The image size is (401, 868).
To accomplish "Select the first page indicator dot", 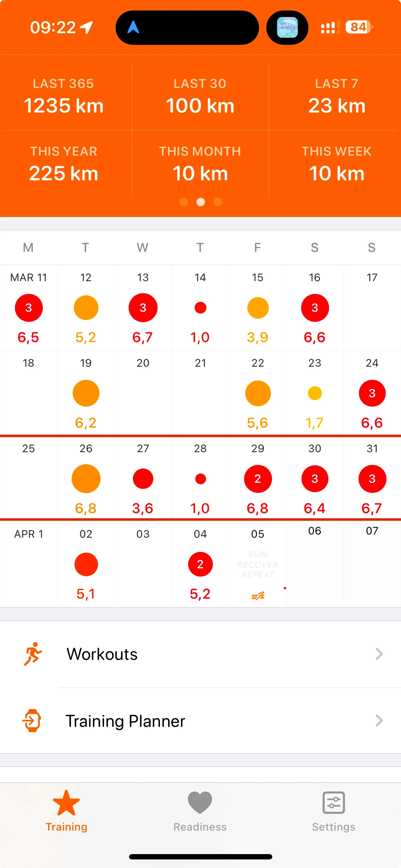I will [x=184, y=202].
